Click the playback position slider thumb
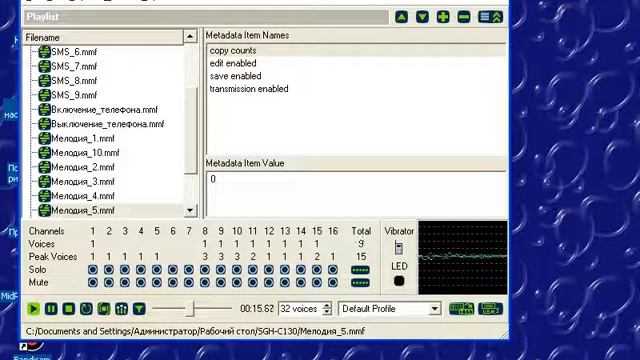The image size is (640, 360). pos(190,309)
